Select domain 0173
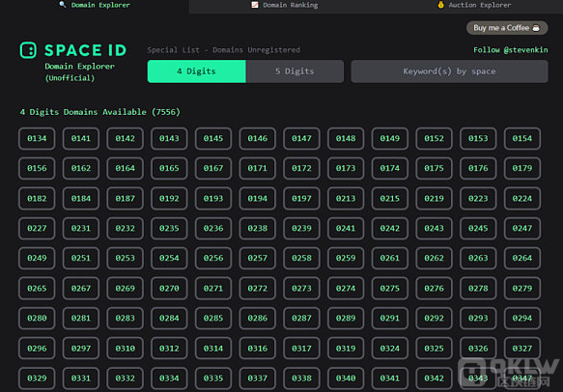 pyautogui.click(x=346, y=168)
